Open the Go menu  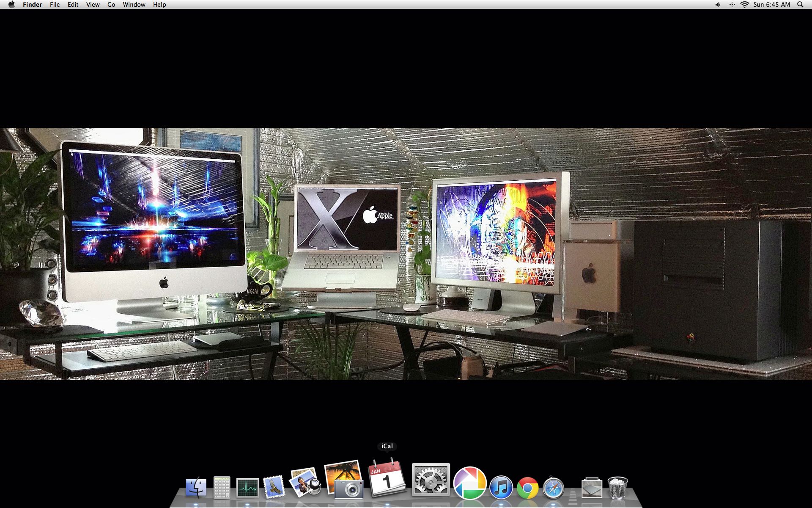coord(111,4)
